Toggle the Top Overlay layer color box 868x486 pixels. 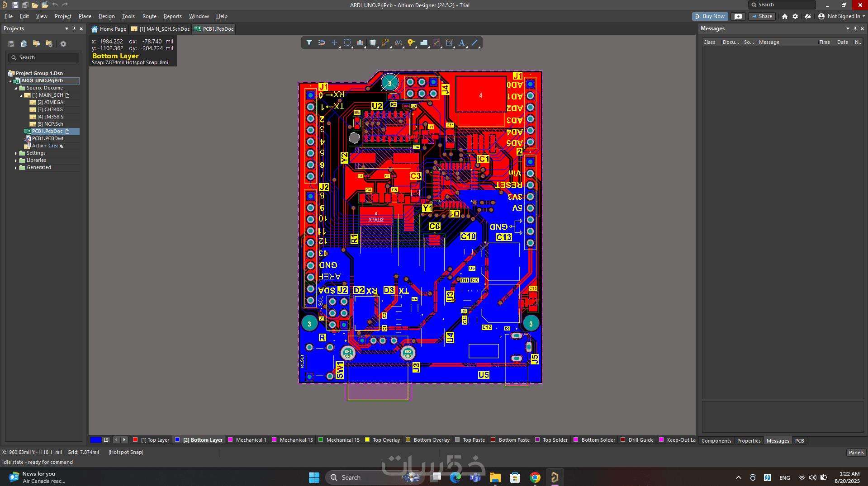(367, 440)
